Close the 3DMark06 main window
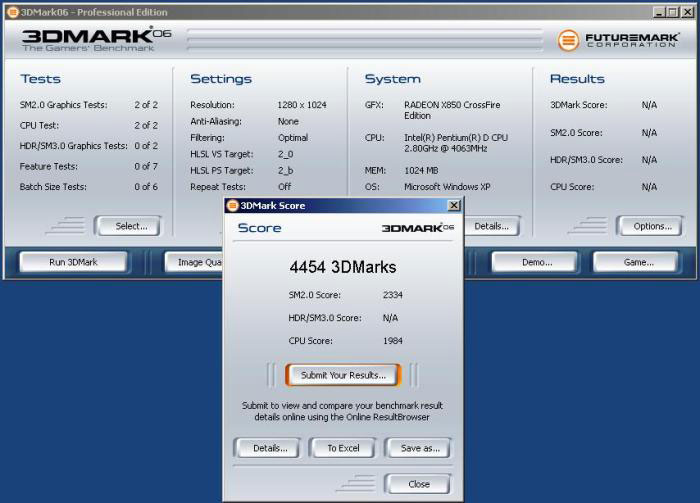 (687, 12)
